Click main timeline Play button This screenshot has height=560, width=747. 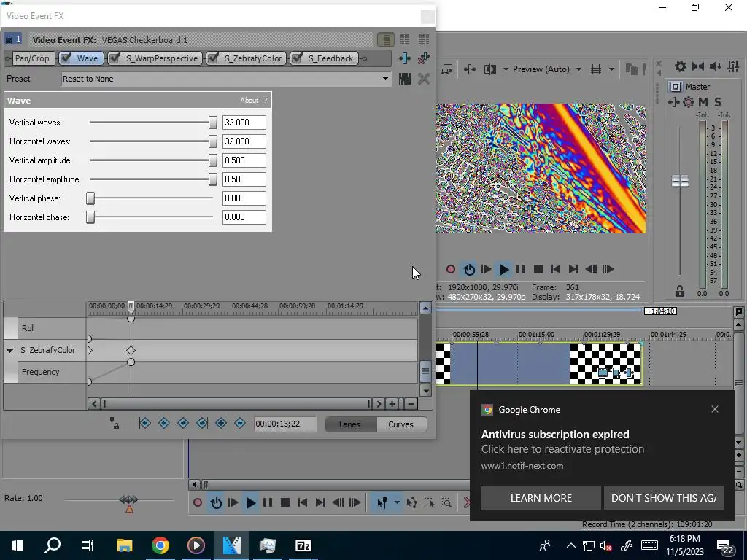(250, 503)
